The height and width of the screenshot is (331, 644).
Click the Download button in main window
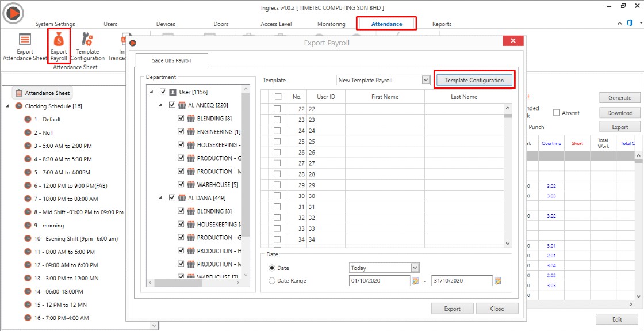[x=620, y=113]
